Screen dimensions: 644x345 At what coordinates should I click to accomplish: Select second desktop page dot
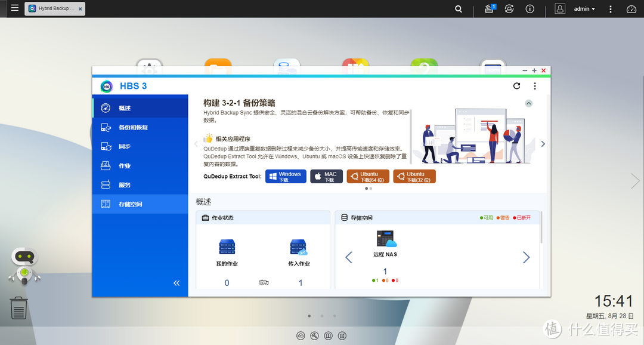322,316
